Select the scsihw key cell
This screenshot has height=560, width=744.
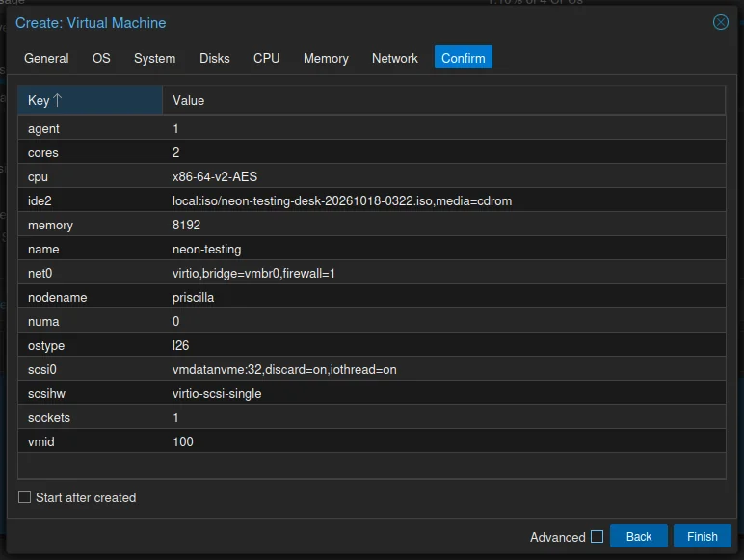click(91, 393)
